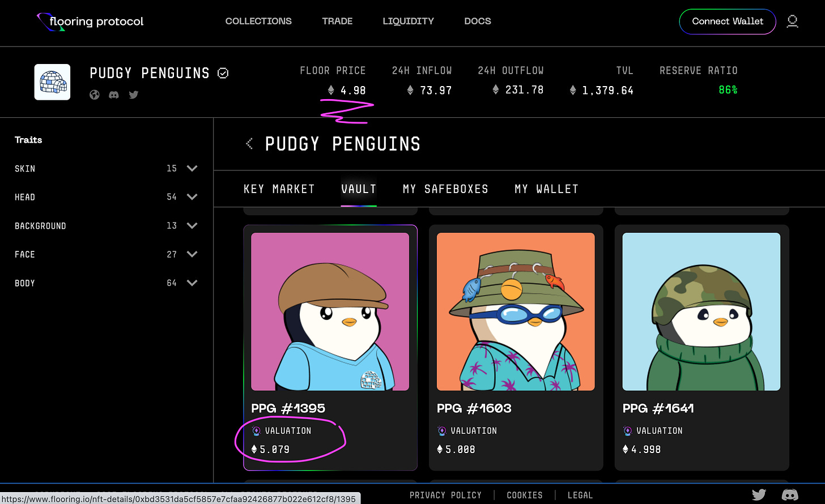Image resolution: width=825 pixels, height=504 pixels.
Task: Open the user profile icon
Action: (793, 22)
